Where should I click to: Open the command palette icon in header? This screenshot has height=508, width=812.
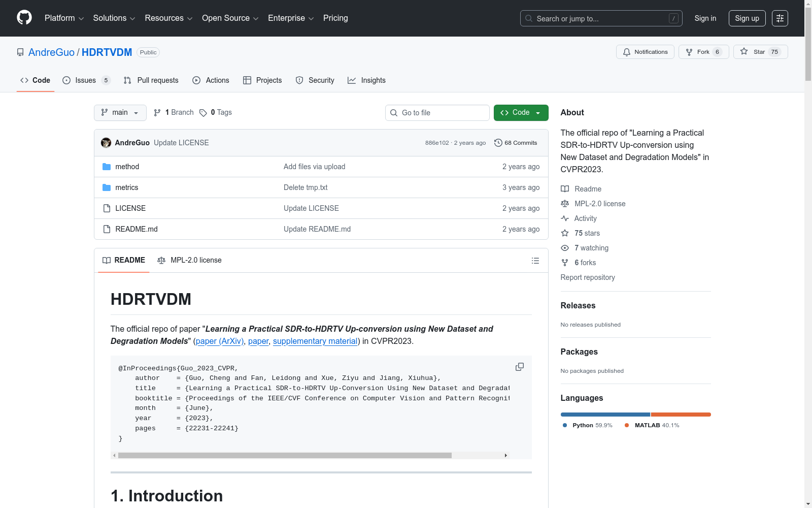click(780, 18)
